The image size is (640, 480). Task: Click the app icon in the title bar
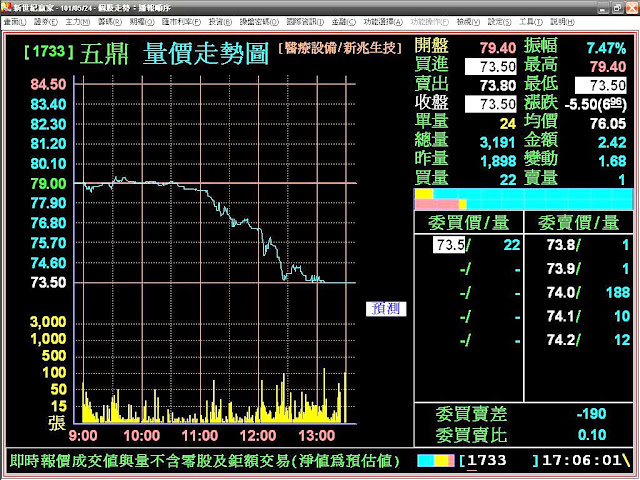point(6,7)
